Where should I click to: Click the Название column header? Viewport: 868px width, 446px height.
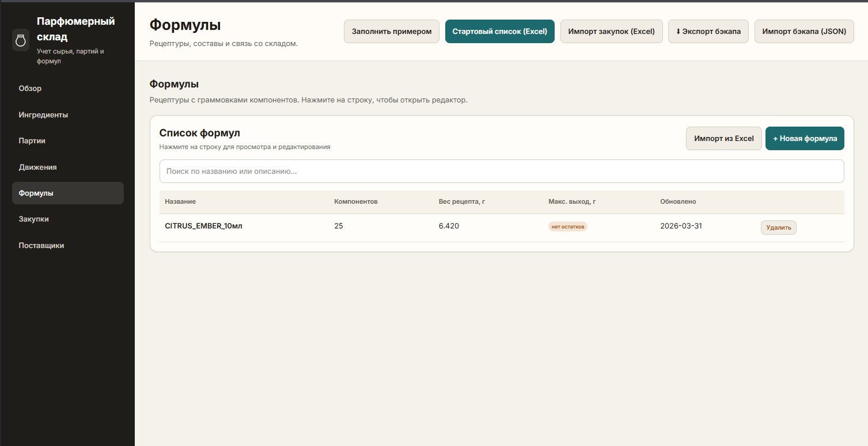pyautogui.click(x=180, y=202)
